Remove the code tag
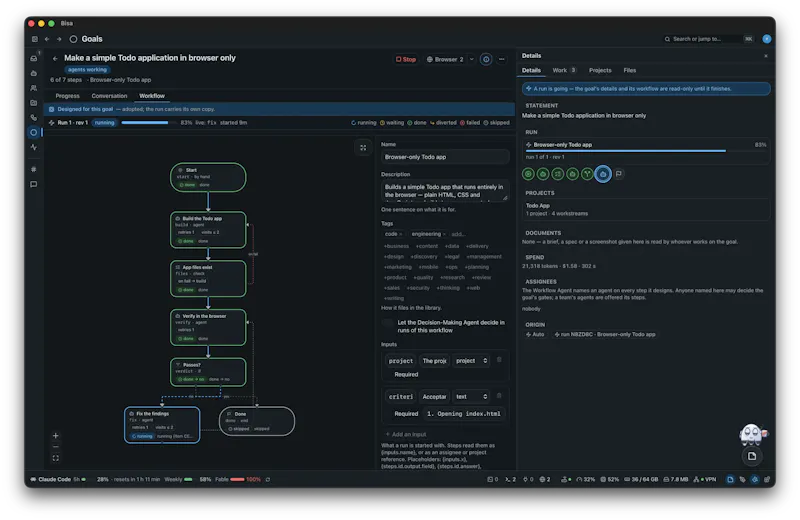The width and height of the screenshot is (800, 520). point(401,234)
